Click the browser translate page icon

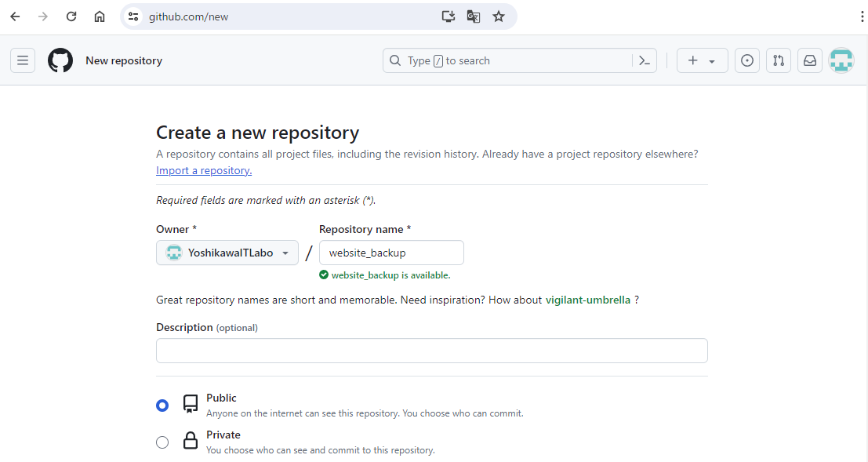click(474, 16)
